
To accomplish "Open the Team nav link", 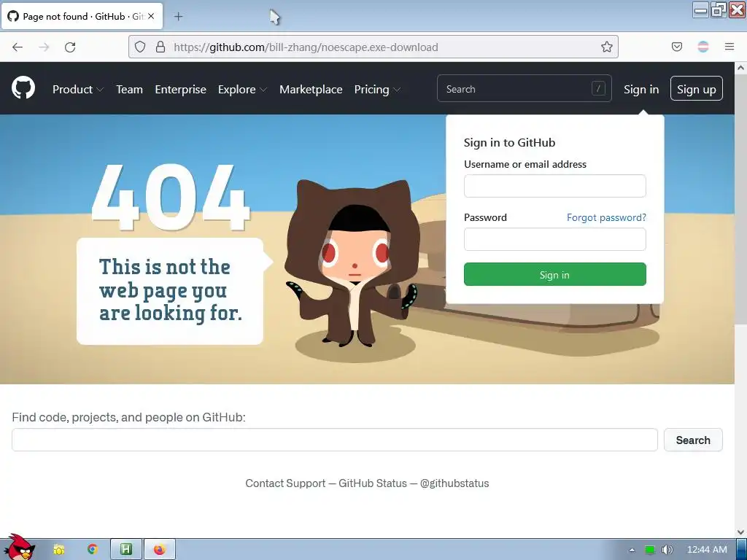I will (x=130, y=89).
